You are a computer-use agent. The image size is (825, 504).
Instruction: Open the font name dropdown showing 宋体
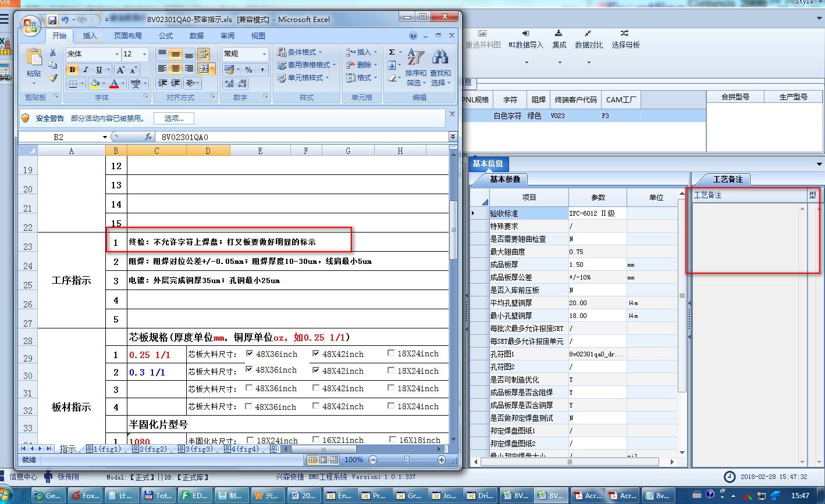click(x=116, y=54)
